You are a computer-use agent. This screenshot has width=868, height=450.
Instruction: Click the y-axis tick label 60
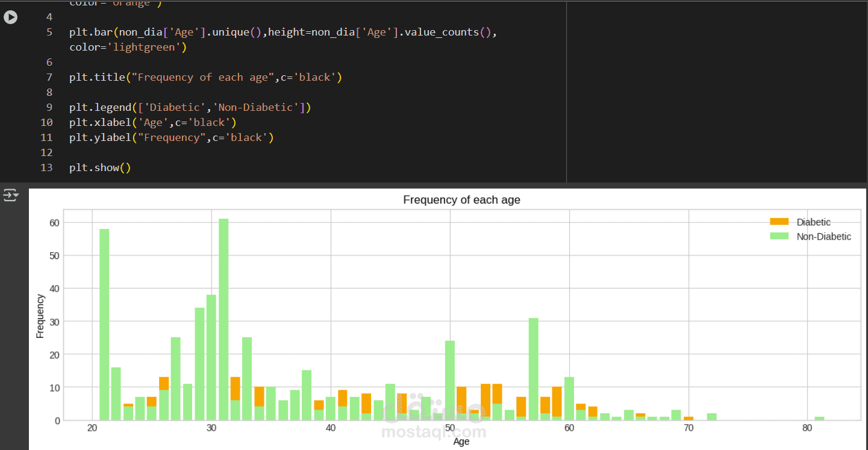54,223
